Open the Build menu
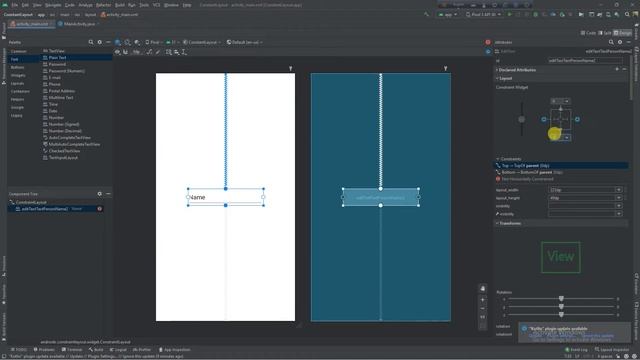This screenshot has height=360, width=640. tap(120, 5)
